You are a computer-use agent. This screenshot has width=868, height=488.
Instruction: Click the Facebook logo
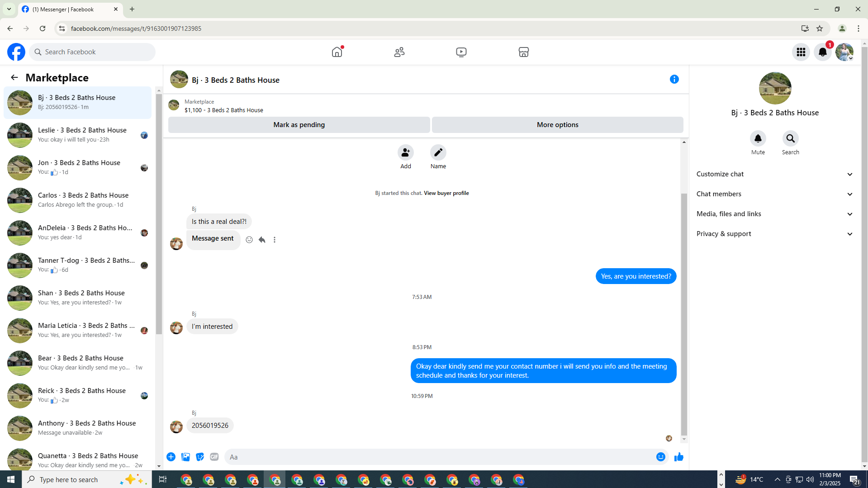(16, 52)
